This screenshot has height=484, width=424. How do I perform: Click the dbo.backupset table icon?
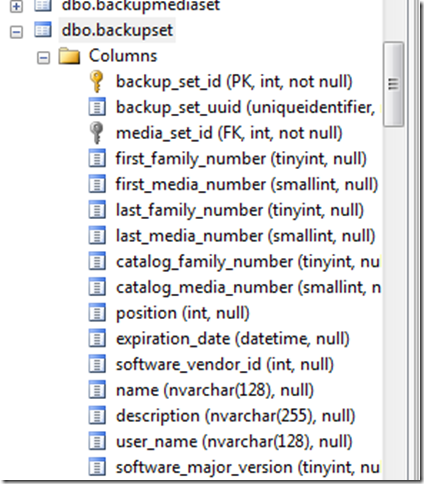43,30
